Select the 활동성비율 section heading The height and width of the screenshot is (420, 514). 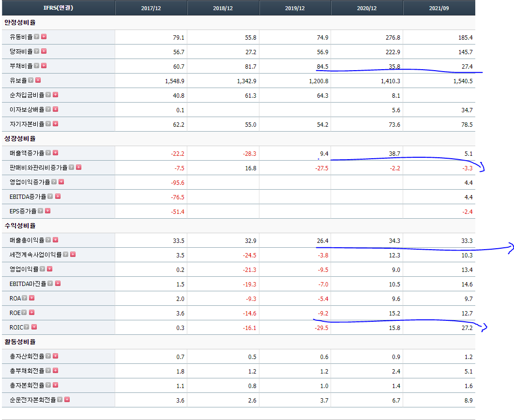[20, 342]
